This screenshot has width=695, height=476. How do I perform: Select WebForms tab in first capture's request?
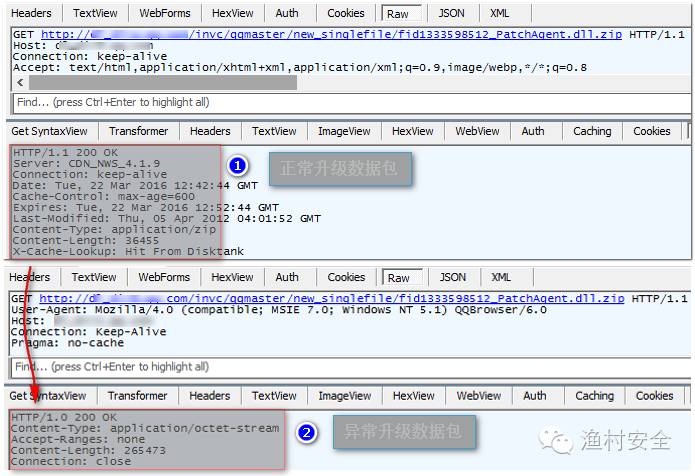pos(164,13)
